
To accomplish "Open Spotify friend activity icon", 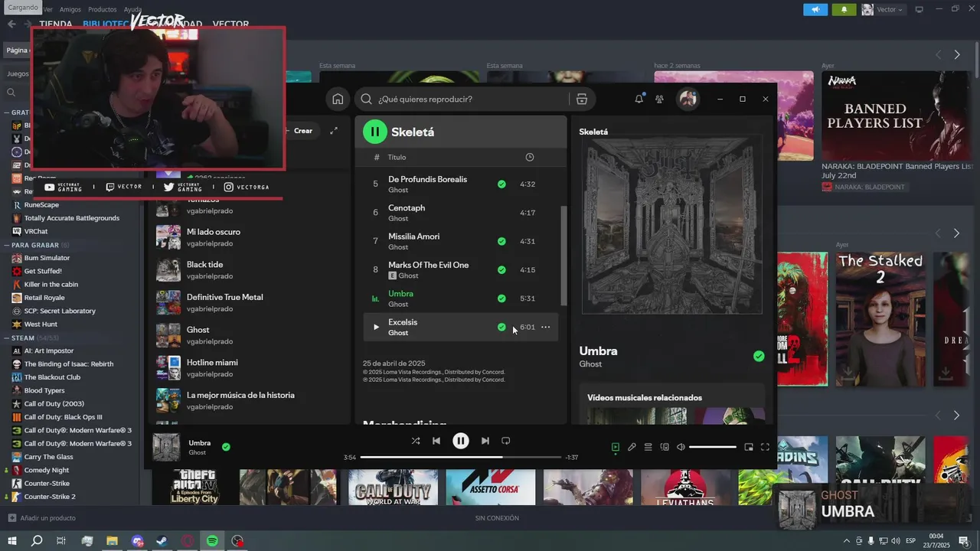I will point(659,99).
